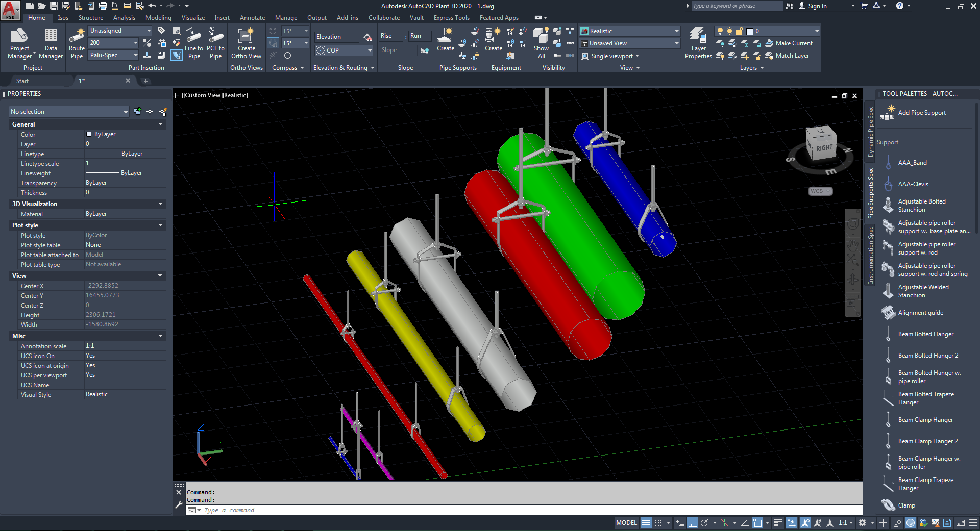The height and width of the screenshot is (531, 980).
Task: Click Add Pipe Support in palette
Action: [x=921, y=113]
